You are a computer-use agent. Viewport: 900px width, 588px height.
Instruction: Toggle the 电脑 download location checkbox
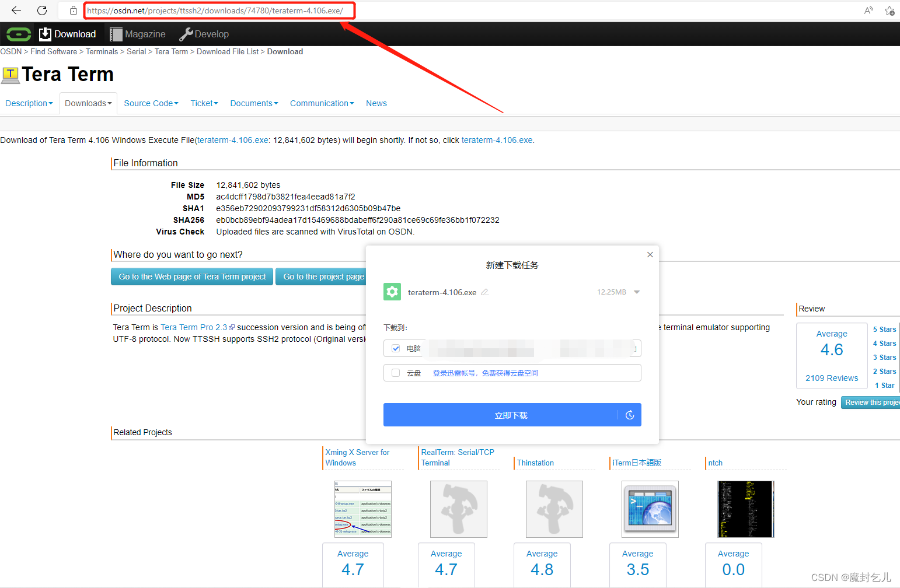tap(396, 348)
